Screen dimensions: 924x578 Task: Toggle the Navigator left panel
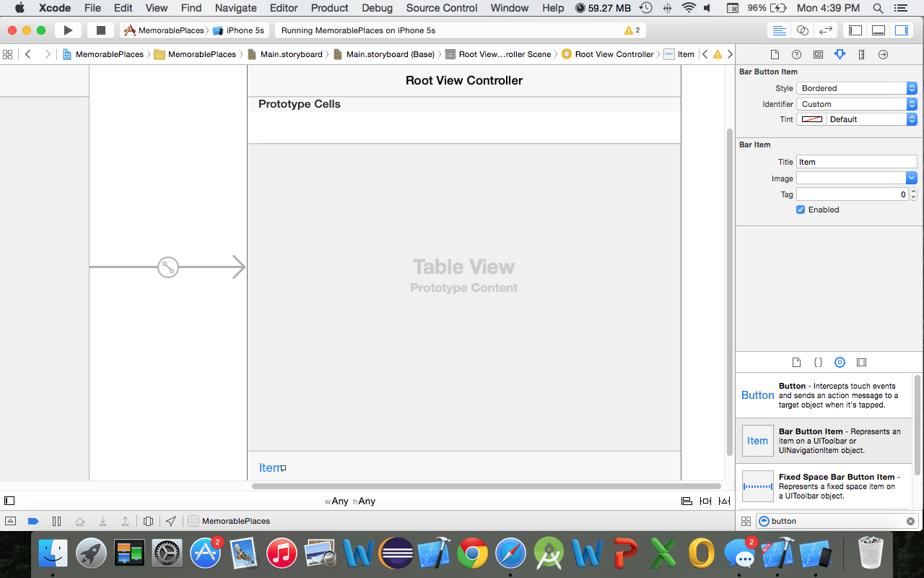pyautogui.click(x=855, y=30)
